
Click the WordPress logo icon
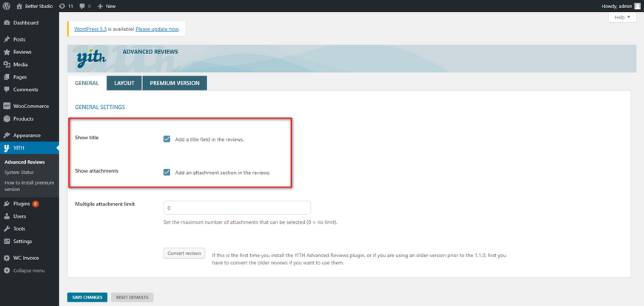7,6
